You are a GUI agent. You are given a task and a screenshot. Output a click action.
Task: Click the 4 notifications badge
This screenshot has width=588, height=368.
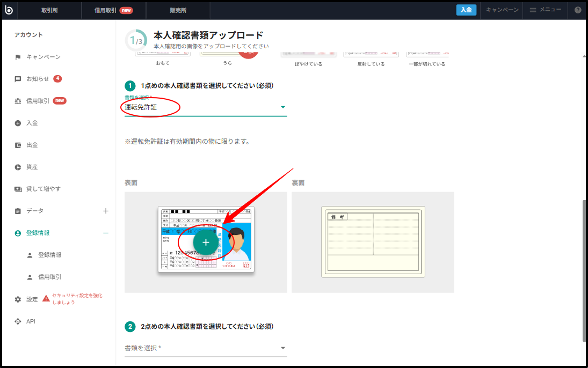57,79
